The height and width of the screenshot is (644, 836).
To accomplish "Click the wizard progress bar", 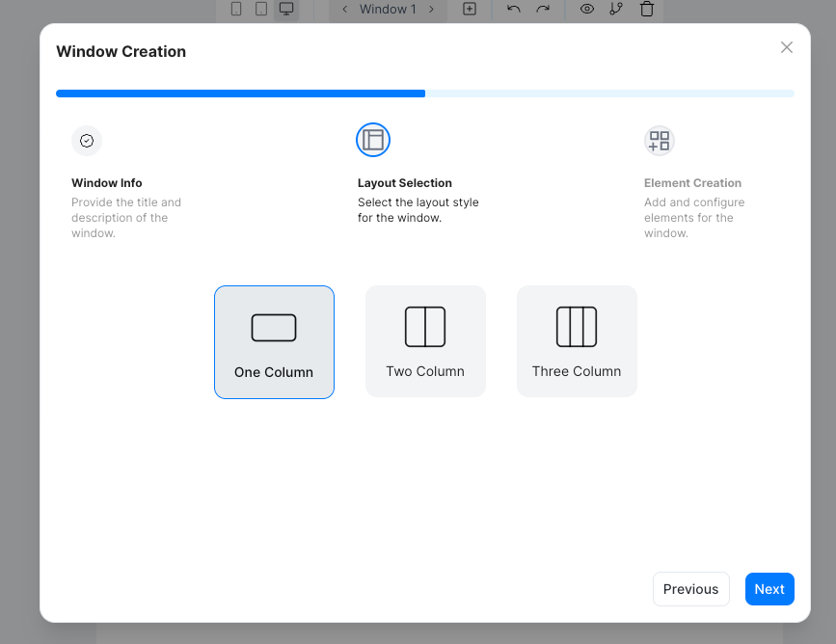I will click(x=424, y=94).
